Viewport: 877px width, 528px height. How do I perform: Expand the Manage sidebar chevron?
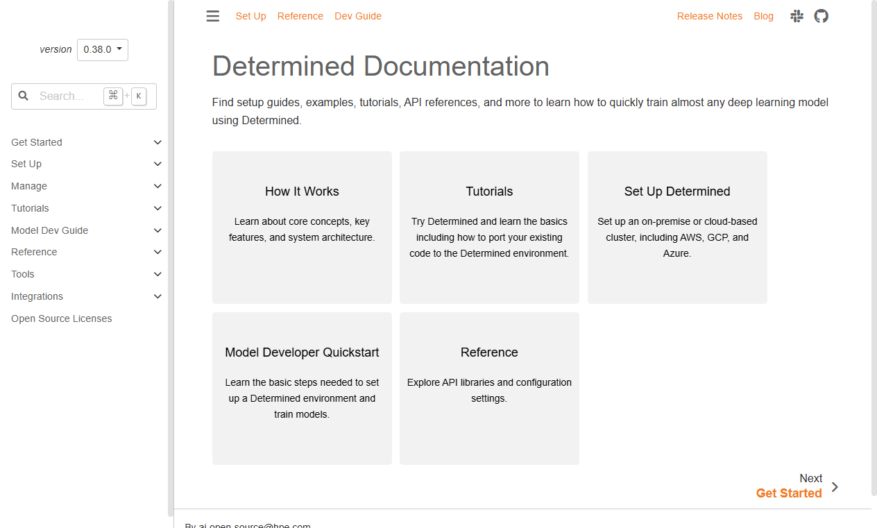[x=158, y=186]
